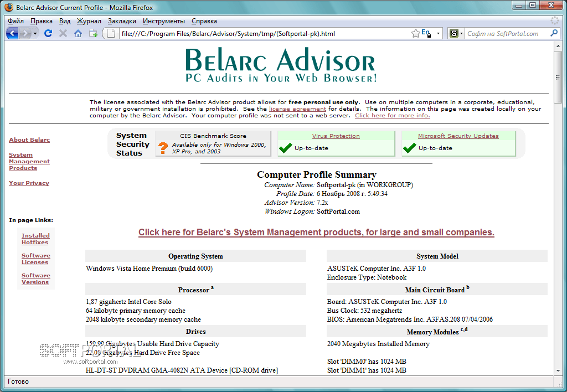
Task: Click the page icon in address bar
Action: 111,34
